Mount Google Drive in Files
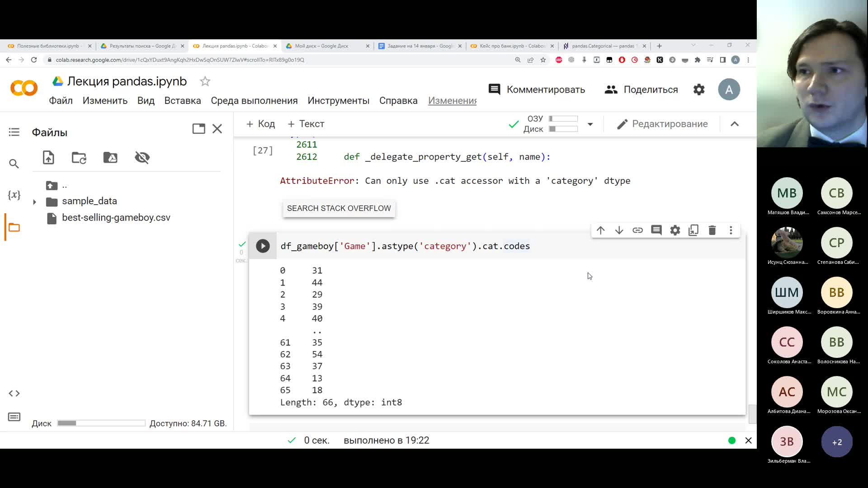868x488 pixels. pyautogui.click(x=110, y=157)
